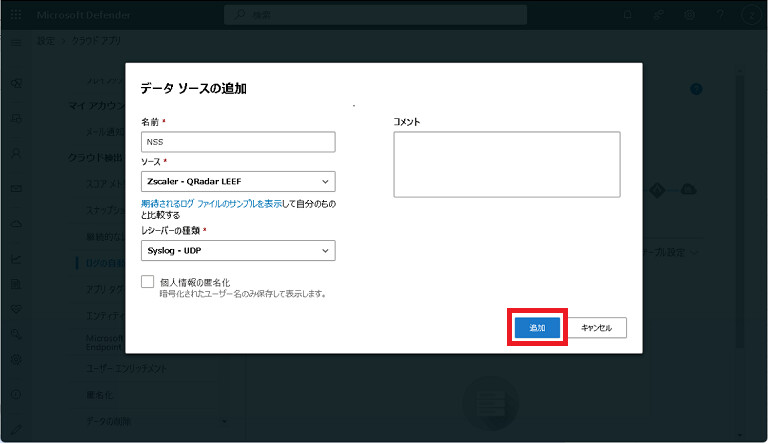Image resolution: width=768 pixels, height=444 pixels.
Task: Open the chart reports sidebar icon
Action: [x=16, y=259]
